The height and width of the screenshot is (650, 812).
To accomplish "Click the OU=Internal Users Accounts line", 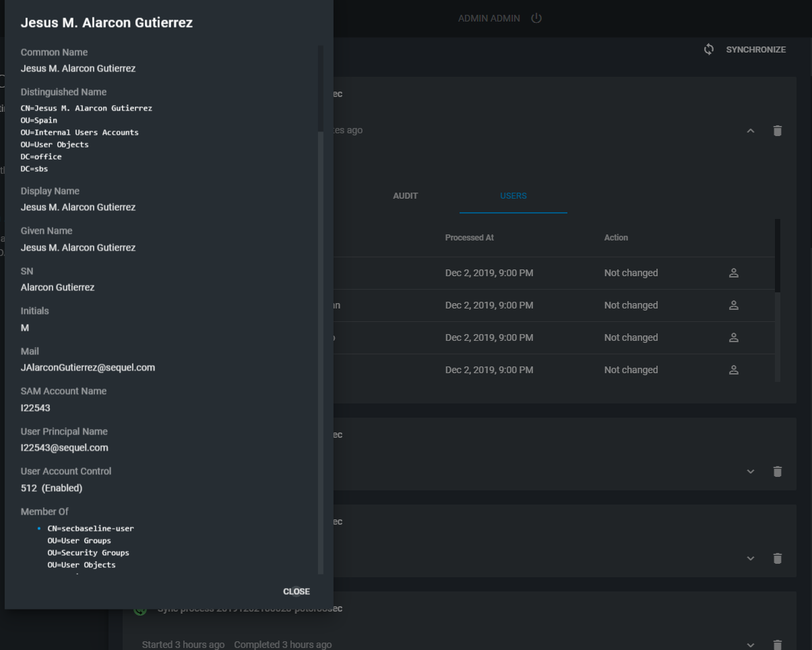I will [80, 133].
